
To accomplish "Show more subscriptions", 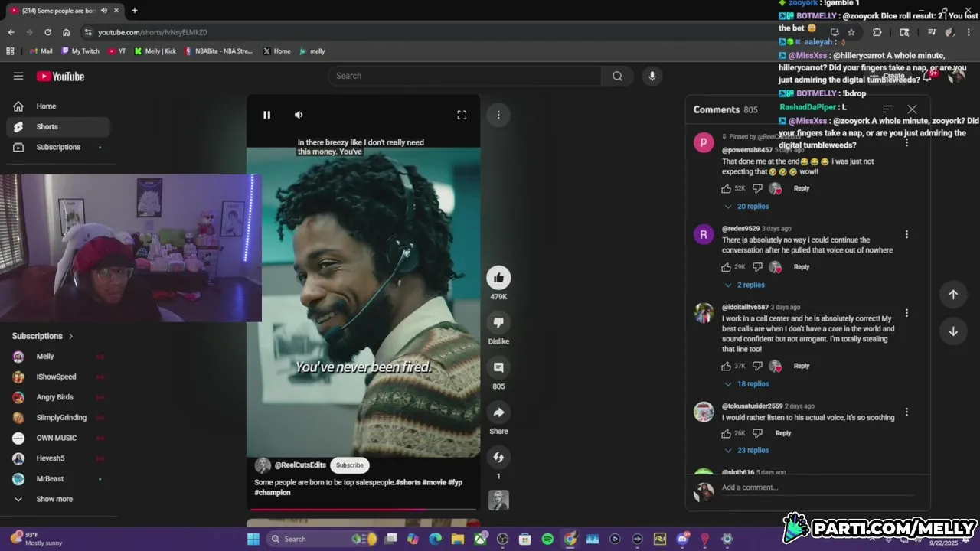I will tap(58, 499).
